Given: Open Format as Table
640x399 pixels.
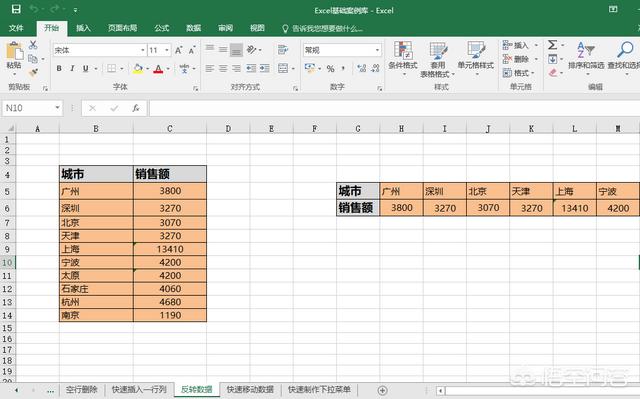Looking at the screenshot, I should pos(438,59).
